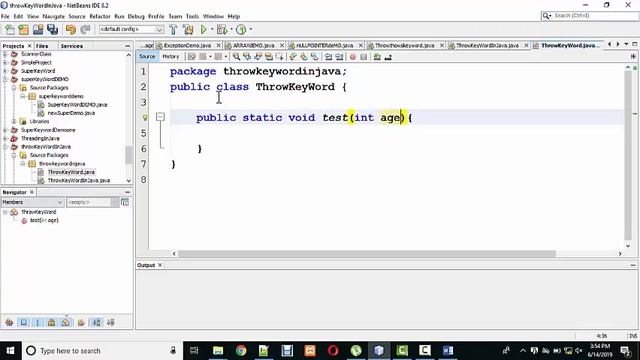Close the ARRAYdEMO.java editor tab
The height and width of the screenshot is (360, 640).
tap(282, 45)
